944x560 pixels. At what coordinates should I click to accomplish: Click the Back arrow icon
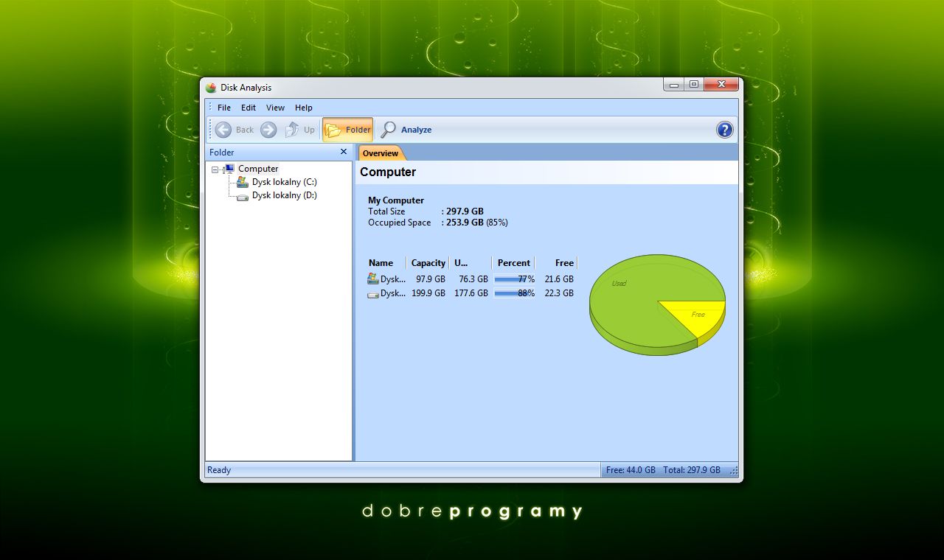coord(223,130)
